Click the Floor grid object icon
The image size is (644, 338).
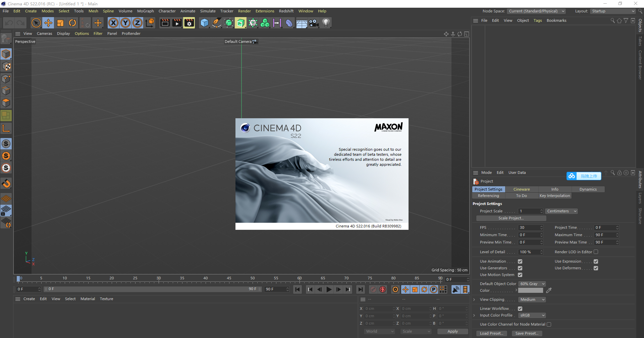[x=302, y=23]
